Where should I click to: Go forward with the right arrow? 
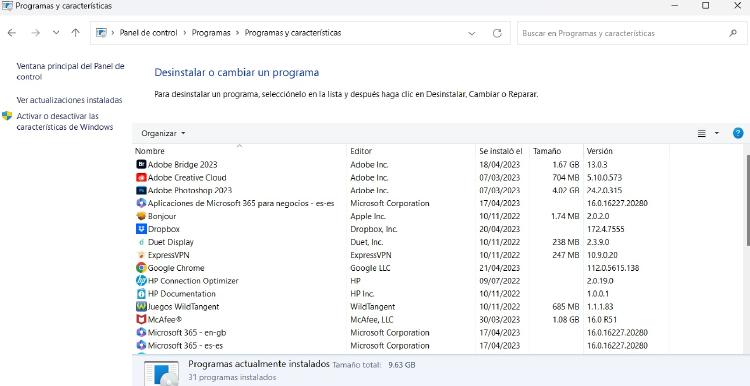(35, 33)
